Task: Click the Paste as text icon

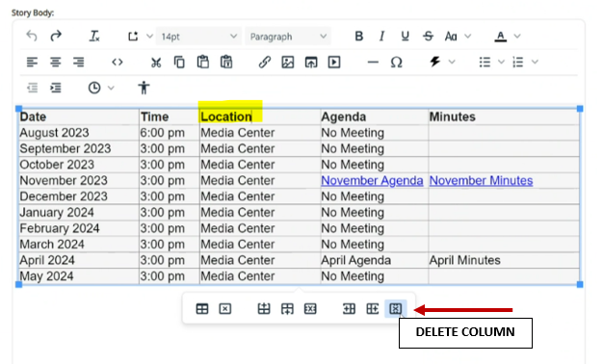Action: tap(226, 62)
